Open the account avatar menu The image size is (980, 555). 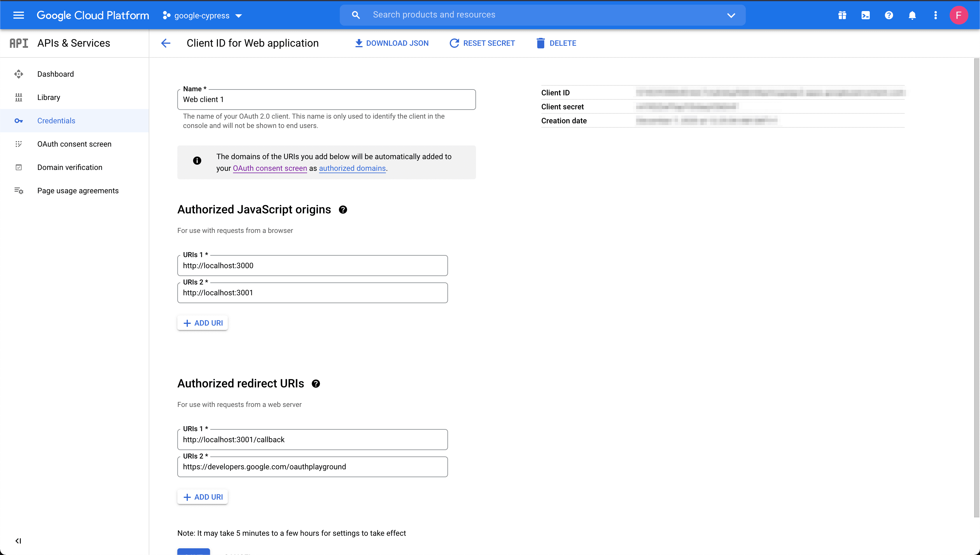959,15
